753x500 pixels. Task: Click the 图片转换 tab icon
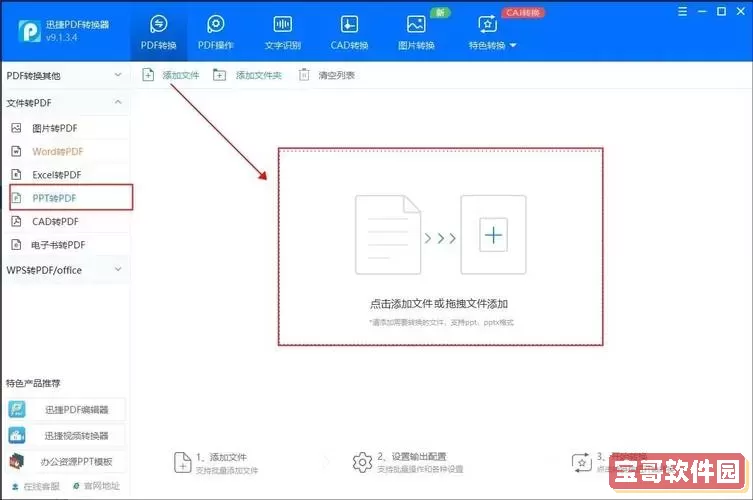[x=416, y=24]
